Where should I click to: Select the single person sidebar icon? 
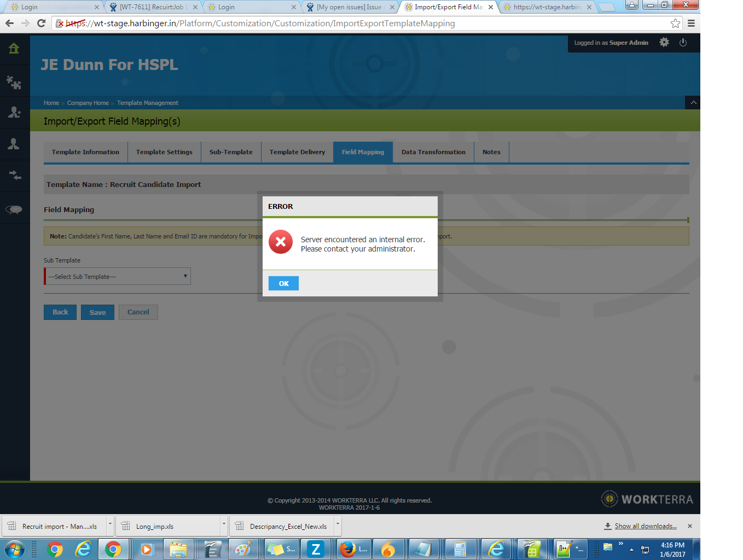point(14,144)
